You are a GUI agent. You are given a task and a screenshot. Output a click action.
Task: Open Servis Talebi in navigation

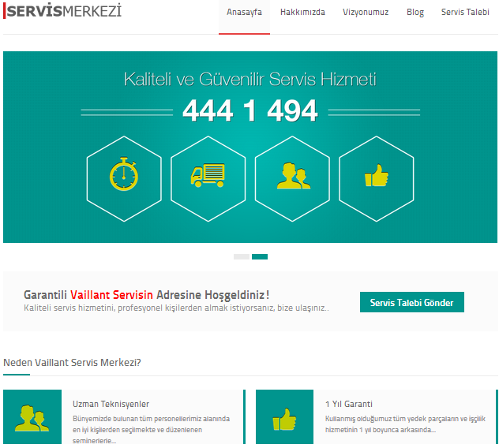point(465,13)
